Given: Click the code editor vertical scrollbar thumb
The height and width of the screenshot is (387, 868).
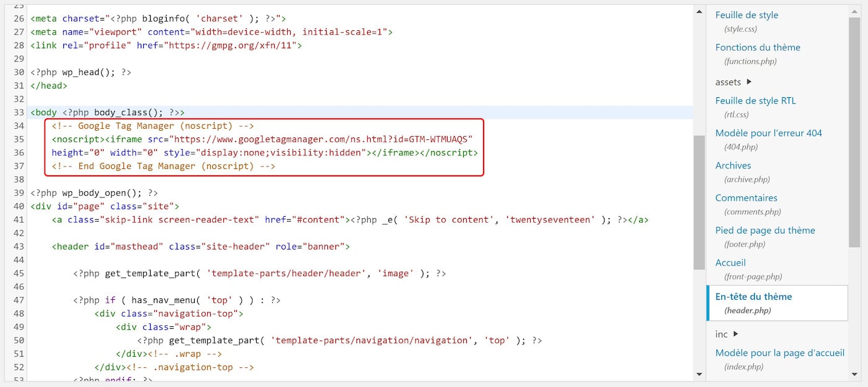Looking at the screenshot, I should tap(699, 202).
